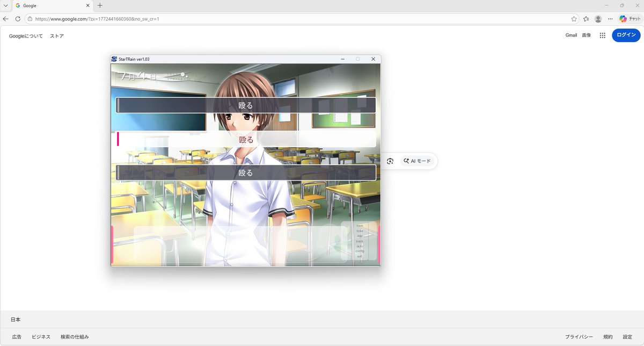Minimize the Edge browser window
Screen dimensions: 644x346
point(606,5)
